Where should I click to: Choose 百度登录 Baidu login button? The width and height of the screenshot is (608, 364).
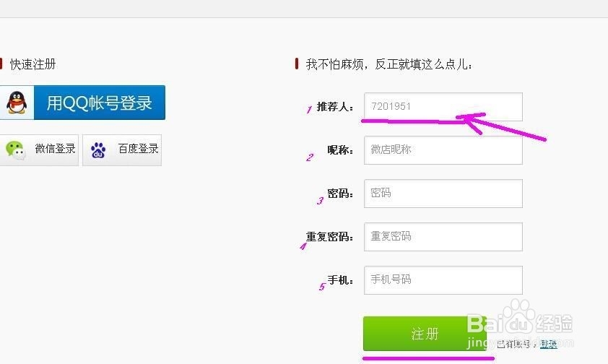click(x=122, y=150)
